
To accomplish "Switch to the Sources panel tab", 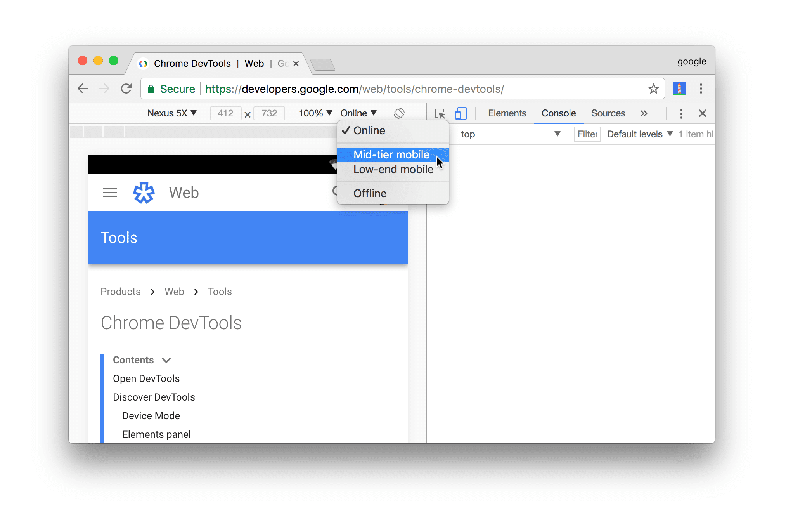I will click(609, 113).
